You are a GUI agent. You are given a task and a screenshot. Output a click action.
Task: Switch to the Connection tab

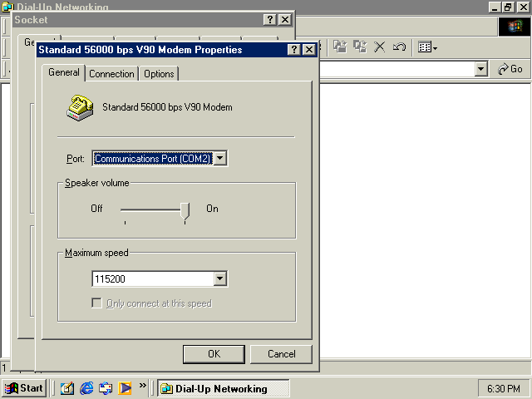tap(111, 74)
